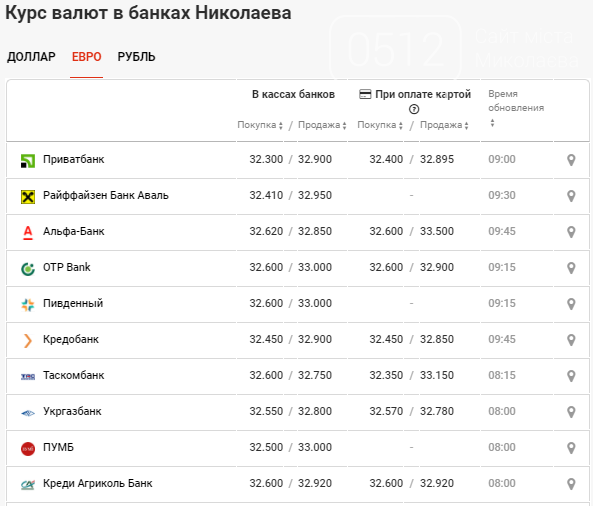Screen dimensions: 593x506
Task: Click Приватбанк cash buy rate 32.300
Action: coord(266,159)
